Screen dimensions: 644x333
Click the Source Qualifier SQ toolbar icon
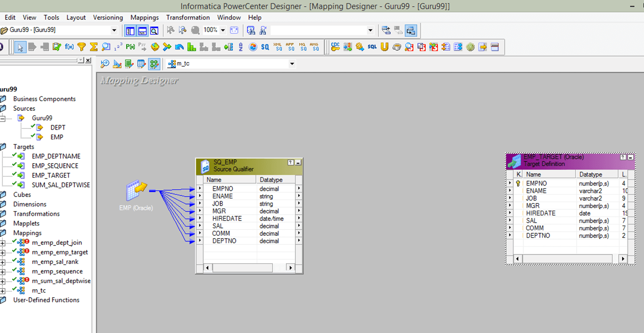(265, 47)
